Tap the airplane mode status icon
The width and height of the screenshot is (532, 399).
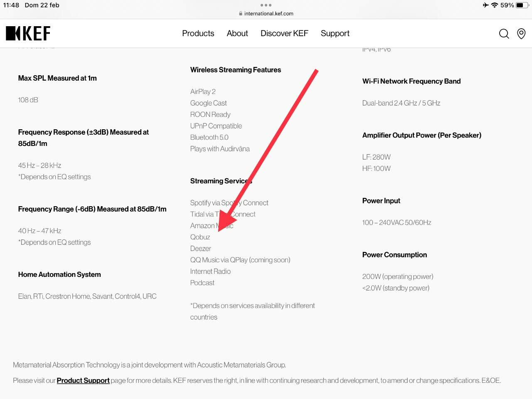(485, 5)
